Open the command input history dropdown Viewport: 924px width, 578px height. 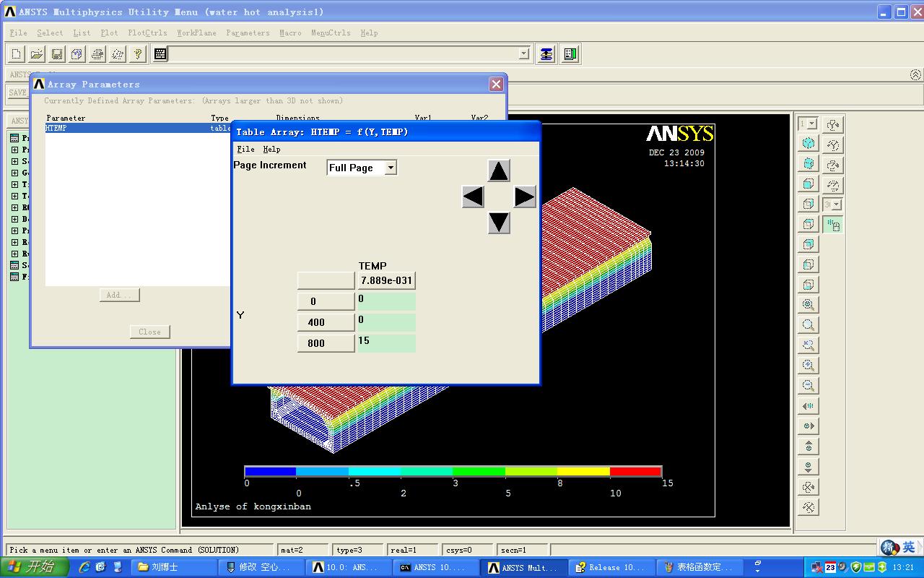(524, 53)
